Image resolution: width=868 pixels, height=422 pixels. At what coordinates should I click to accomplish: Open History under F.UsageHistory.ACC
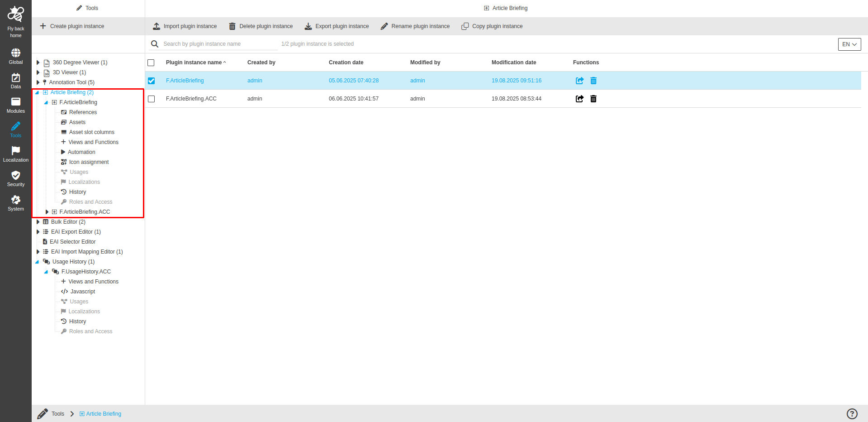(x=77, y=321)
